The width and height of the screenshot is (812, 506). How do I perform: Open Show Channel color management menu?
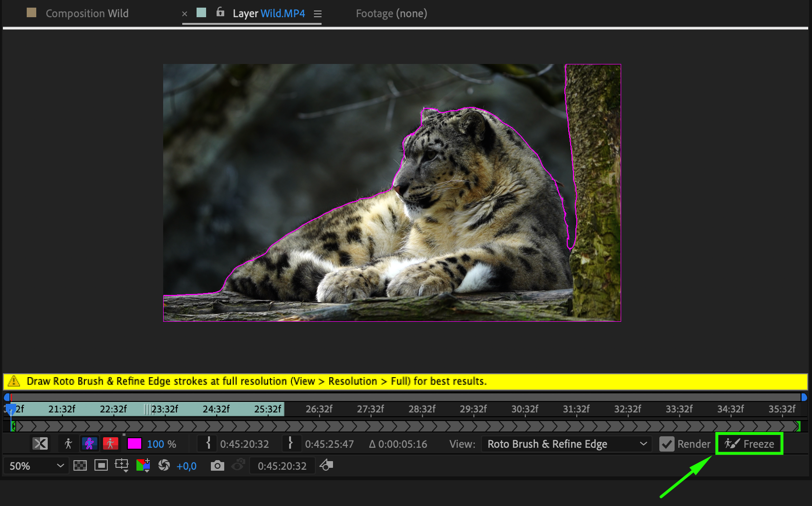pyautogui.click(x=143, y=465)
